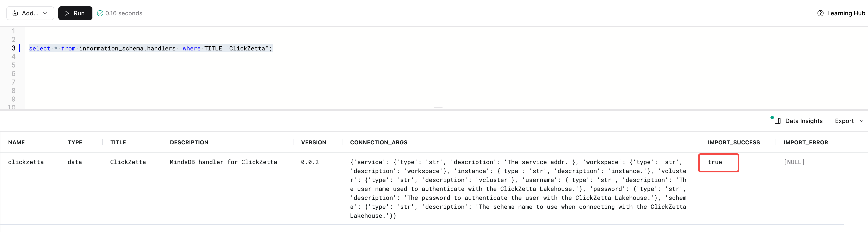Expand the Add... dropdown chevron

coord(46,13)
